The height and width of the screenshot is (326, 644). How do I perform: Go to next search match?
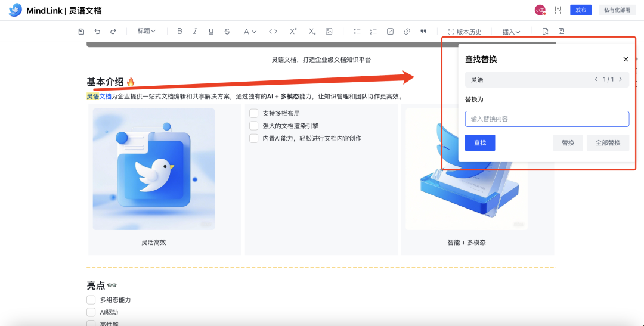point(621,80)
